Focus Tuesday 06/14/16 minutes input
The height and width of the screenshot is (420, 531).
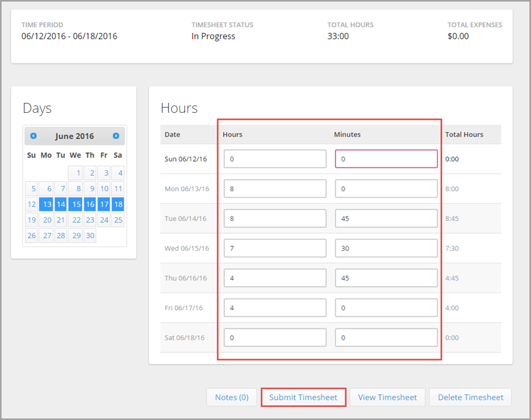click(x=386, y=218)
